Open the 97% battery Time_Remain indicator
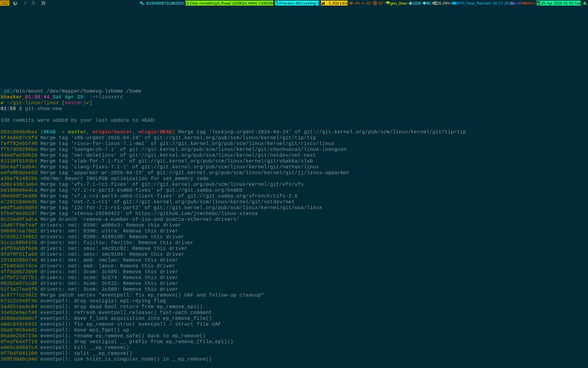 [x=480, y=3]
